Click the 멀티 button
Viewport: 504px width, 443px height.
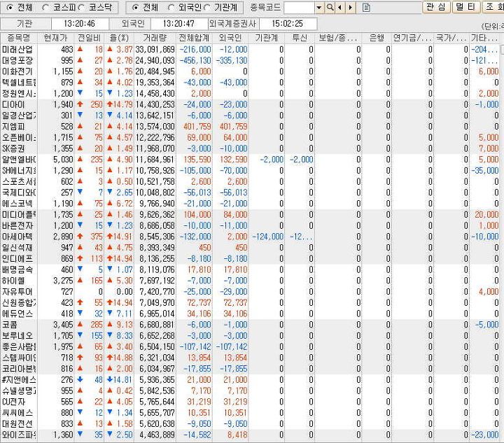465,7
